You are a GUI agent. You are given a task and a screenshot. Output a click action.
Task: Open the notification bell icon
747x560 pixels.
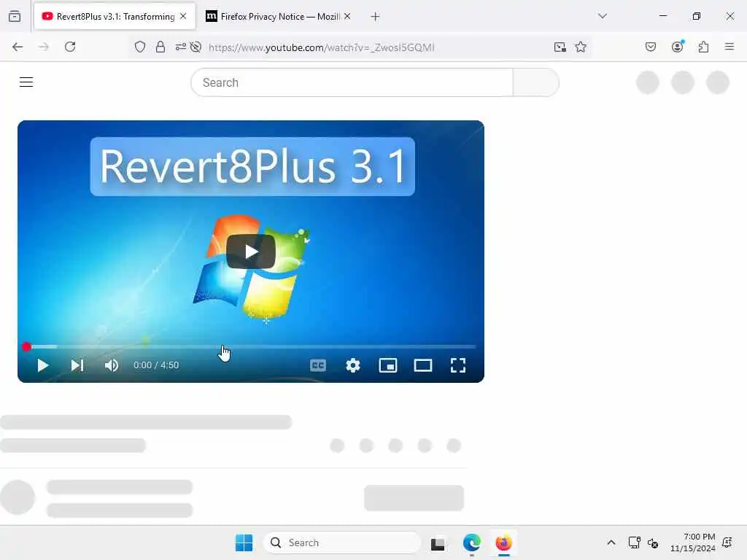727,542
